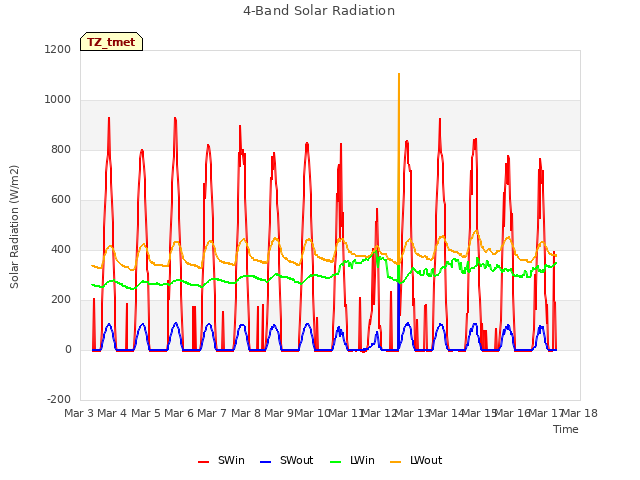Click the orange LWout legend color marker

click(x=396, y=462)
